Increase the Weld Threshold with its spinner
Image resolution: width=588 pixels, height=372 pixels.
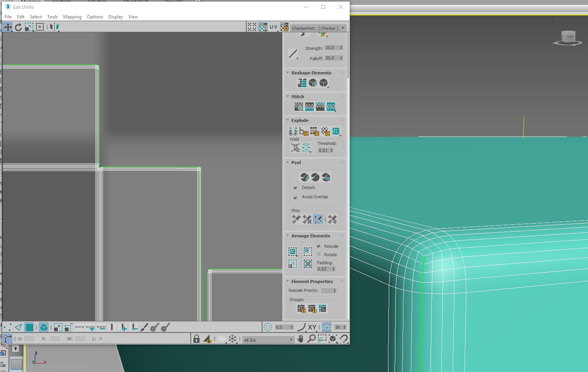pos(332,149)
